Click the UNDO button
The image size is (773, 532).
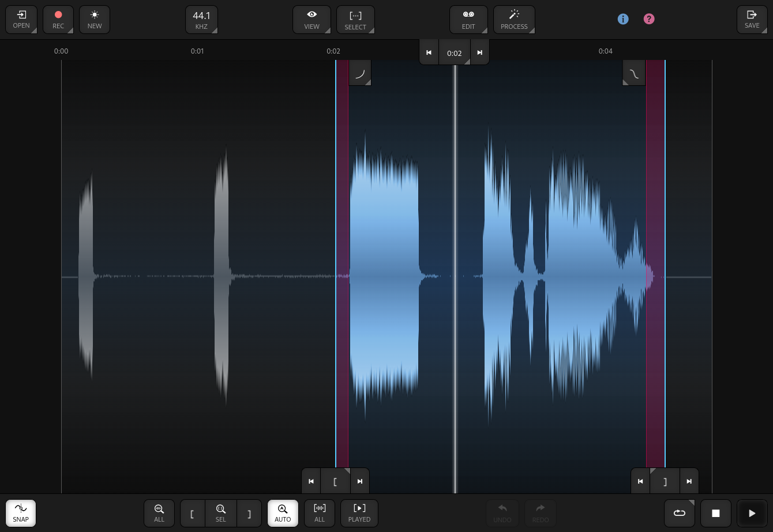coord(502,513)
